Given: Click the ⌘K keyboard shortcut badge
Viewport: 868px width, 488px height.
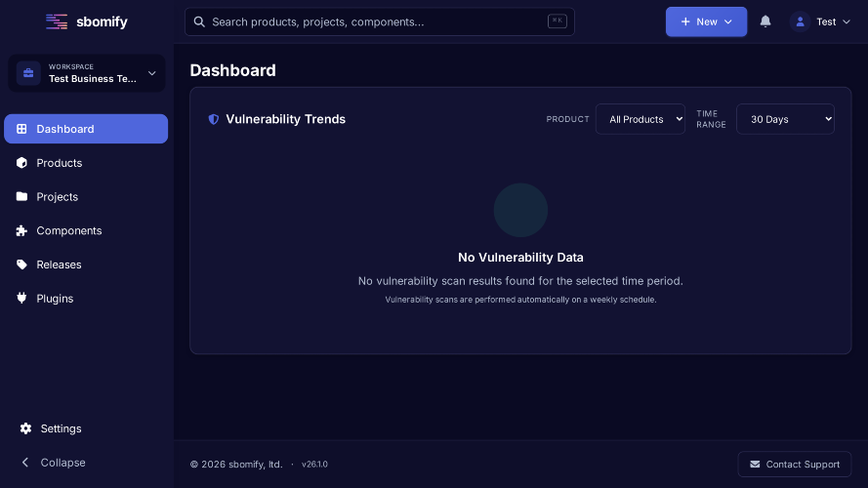Looking at the screenshot, I should 557,21.
